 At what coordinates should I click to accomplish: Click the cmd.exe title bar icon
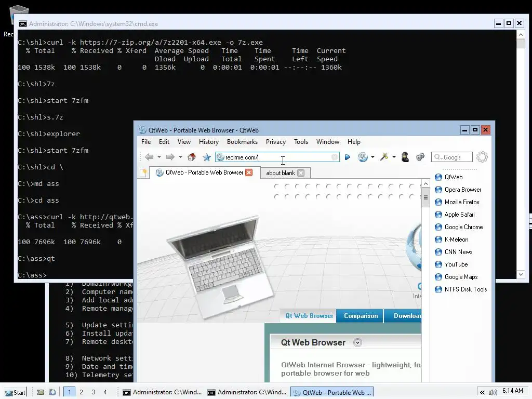click(x=23, y=24)
